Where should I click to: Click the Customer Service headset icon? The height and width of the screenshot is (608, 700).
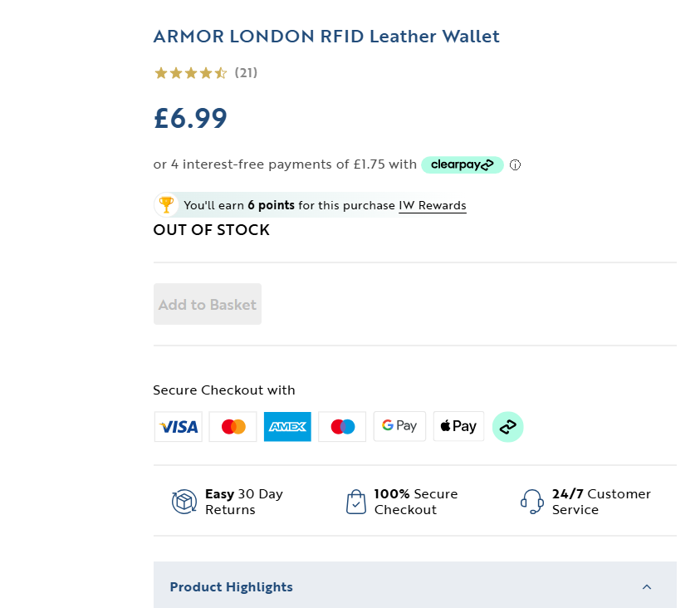(531, 502)
